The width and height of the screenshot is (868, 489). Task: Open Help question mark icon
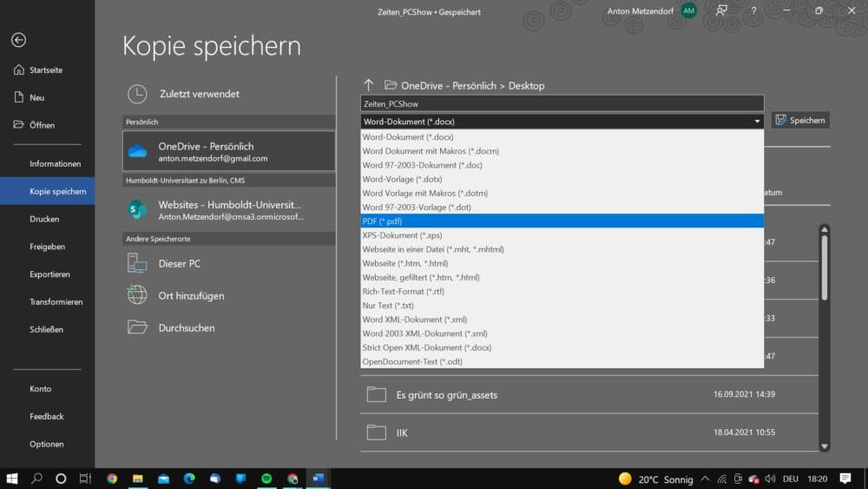click(x=753, y=10)
